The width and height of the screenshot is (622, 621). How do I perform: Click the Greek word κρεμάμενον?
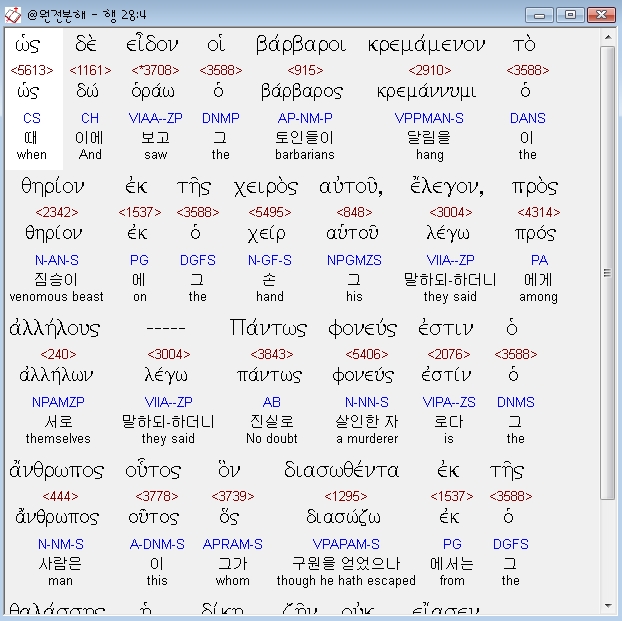[426, 45]
